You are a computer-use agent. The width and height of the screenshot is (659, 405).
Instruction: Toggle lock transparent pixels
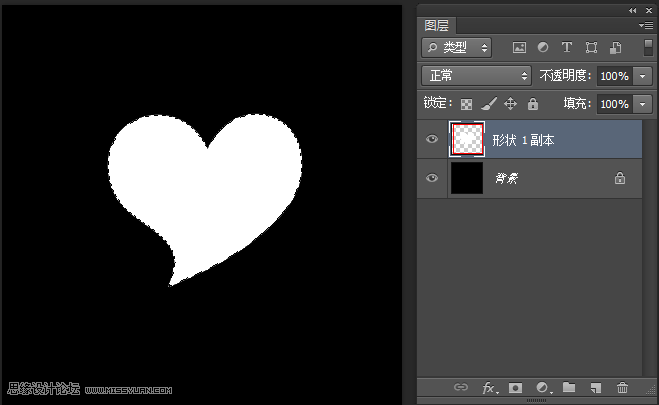point(466,104)
